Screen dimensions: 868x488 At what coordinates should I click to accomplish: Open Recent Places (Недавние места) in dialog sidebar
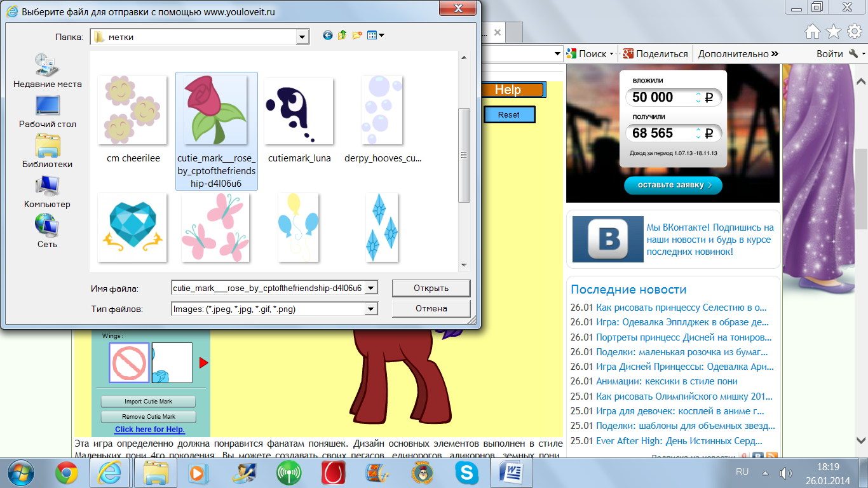click(x=48, y=71)
